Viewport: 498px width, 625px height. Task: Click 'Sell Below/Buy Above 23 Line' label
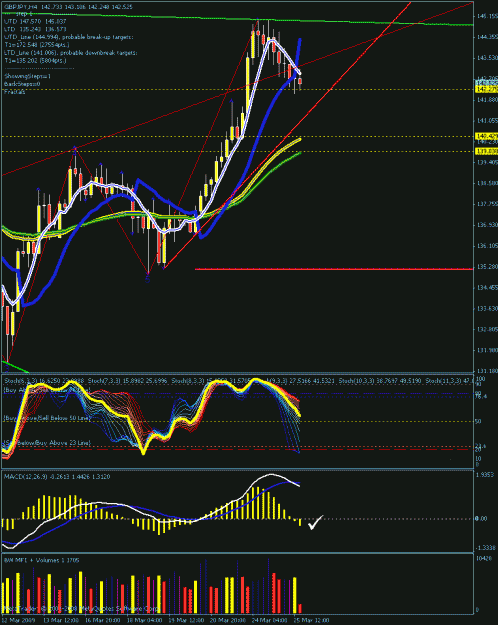point(47,443)
